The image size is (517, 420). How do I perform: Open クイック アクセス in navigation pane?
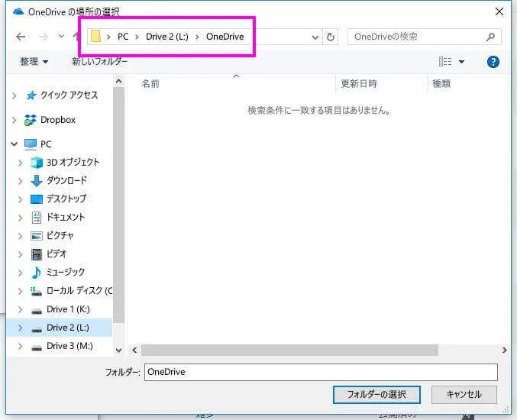tap(69, 95)
